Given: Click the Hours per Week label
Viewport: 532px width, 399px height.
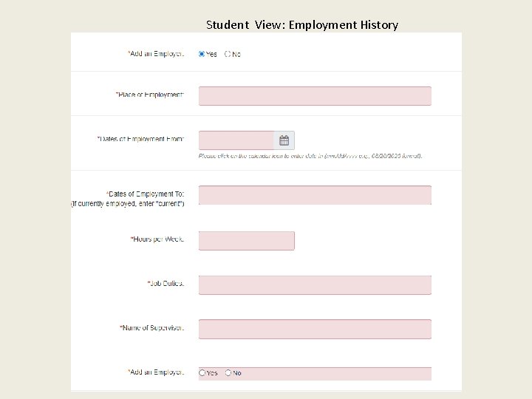Looking at the screenshot, I should click(x=157, y=239).
